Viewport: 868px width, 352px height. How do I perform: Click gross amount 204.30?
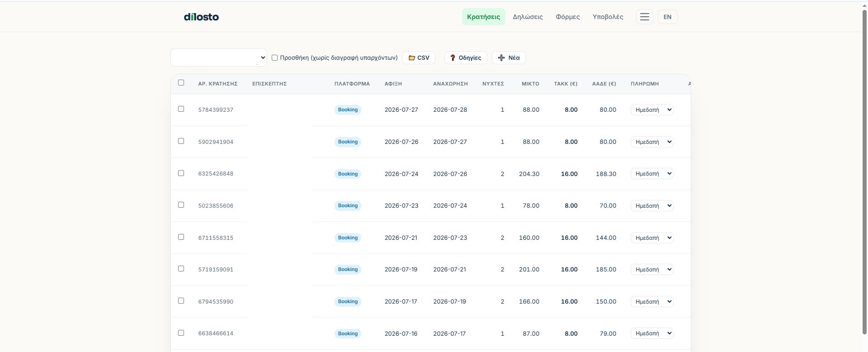pyautogui.click(x=529, y=174)
